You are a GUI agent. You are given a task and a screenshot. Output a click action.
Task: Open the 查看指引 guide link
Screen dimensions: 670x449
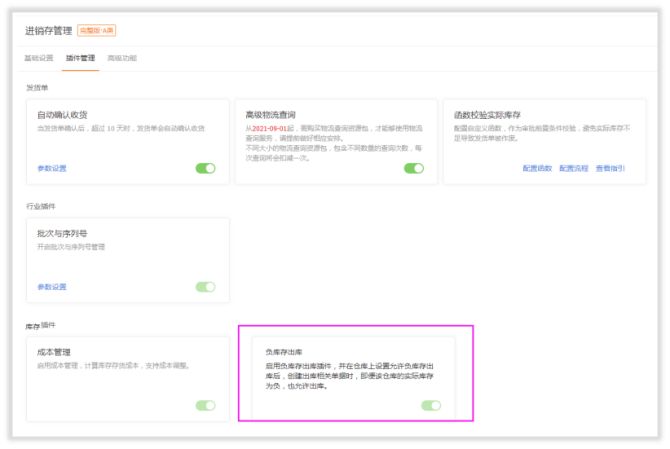(x=610, y=168)
